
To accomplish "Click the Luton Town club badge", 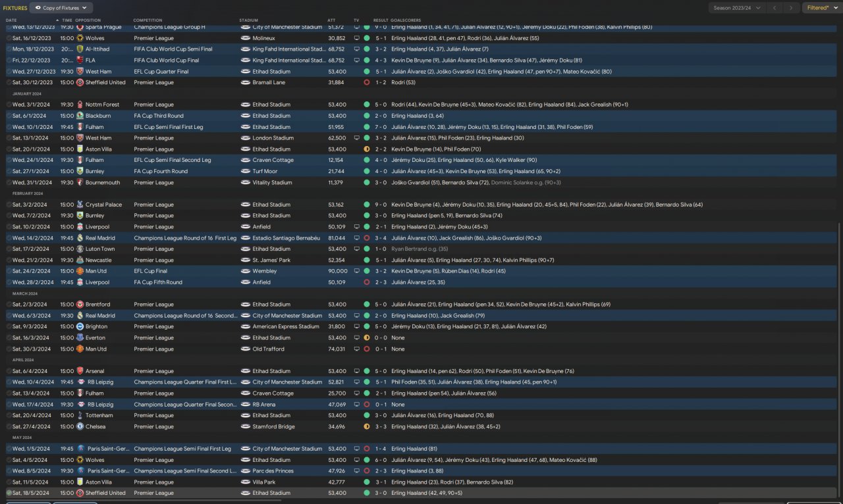I will [80, 249].
